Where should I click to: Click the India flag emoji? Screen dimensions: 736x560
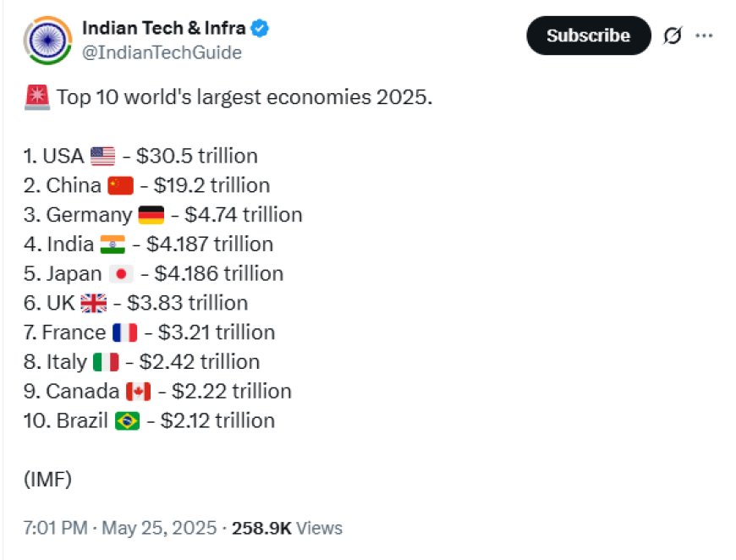point(113,244)
